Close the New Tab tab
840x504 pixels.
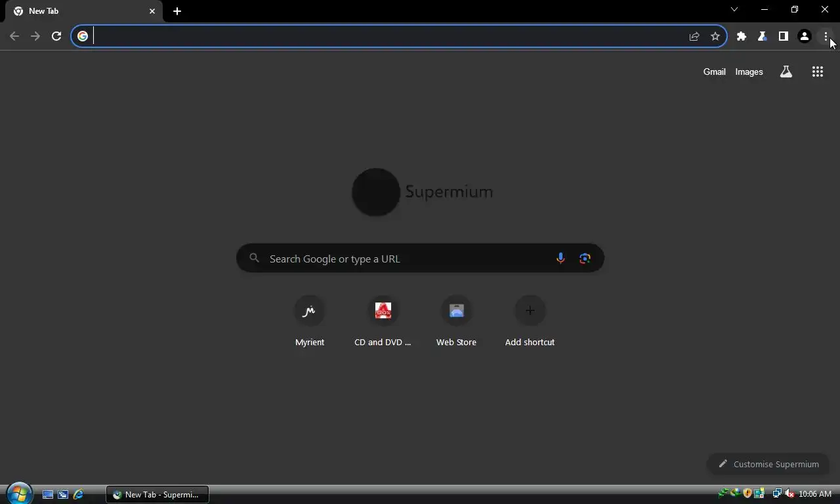click(x=152, y=11)
